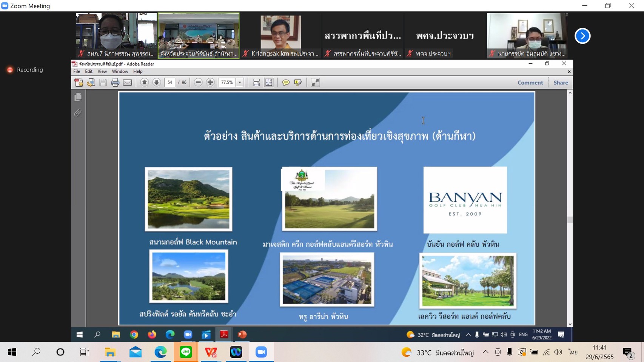Open Zoom on the local taskbar

coord(261,352)
